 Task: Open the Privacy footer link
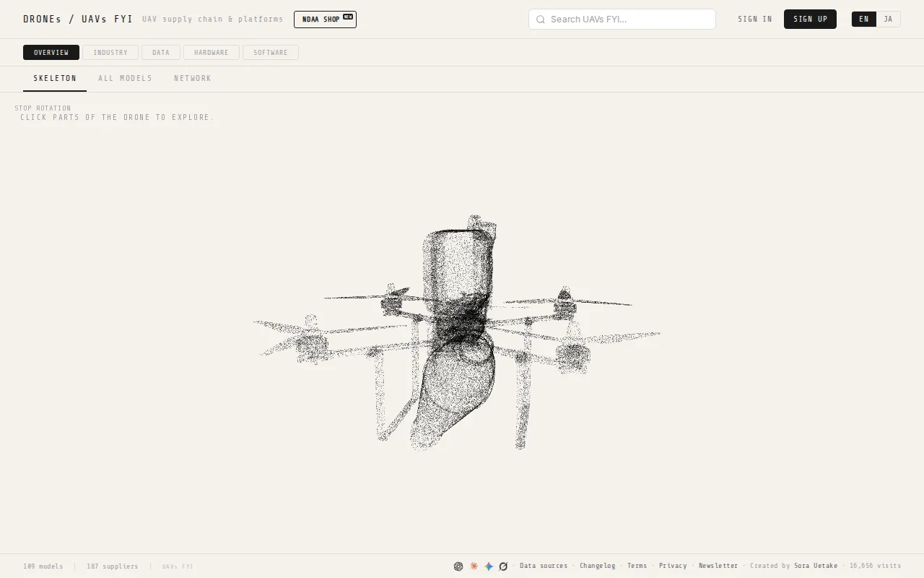[673, 566]
